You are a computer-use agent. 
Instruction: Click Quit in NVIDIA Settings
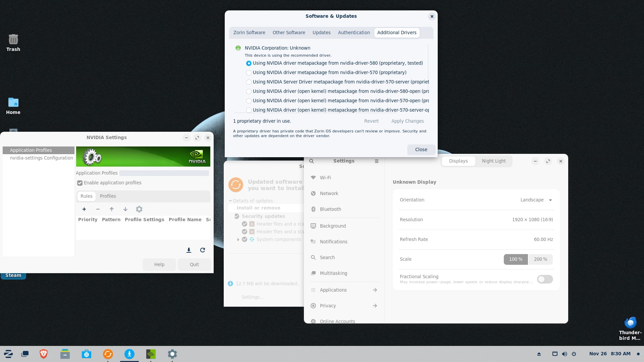tap(194, 264)
